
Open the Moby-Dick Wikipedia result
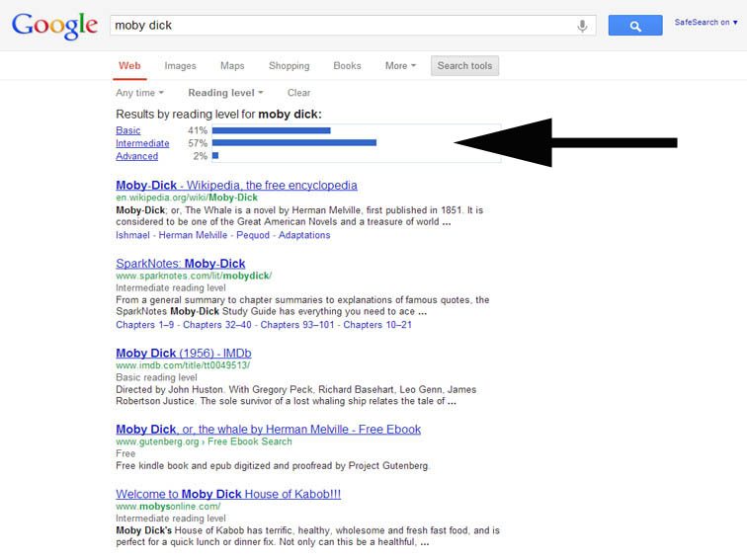point(236,185)
